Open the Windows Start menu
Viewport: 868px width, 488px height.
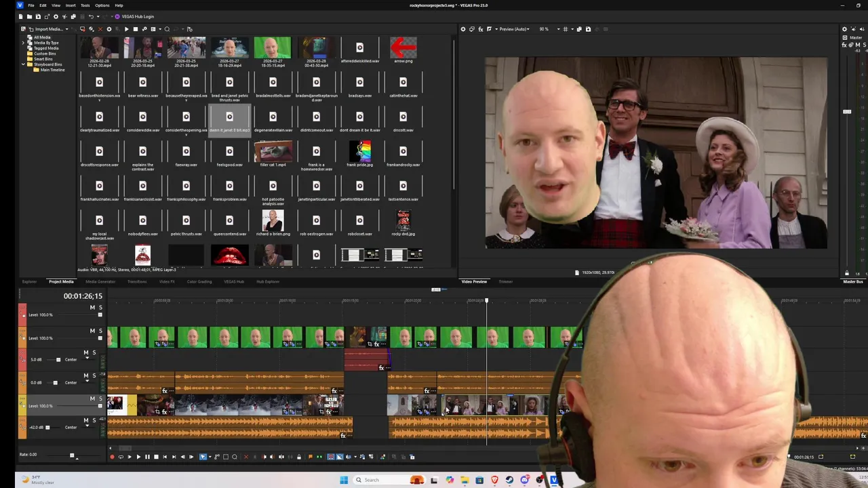(x=344, y=480)
